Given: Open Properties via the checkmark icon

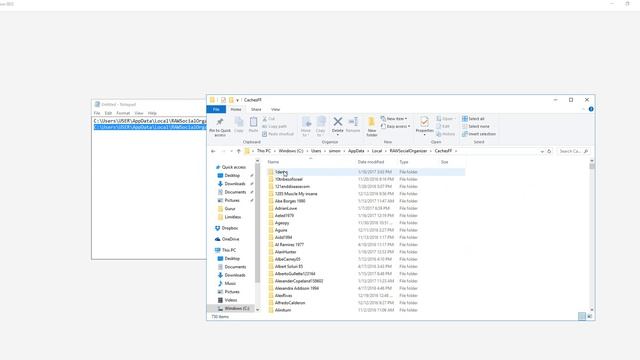Looking at the screenshot, I should pyautogui.click(x=424, y=122).
